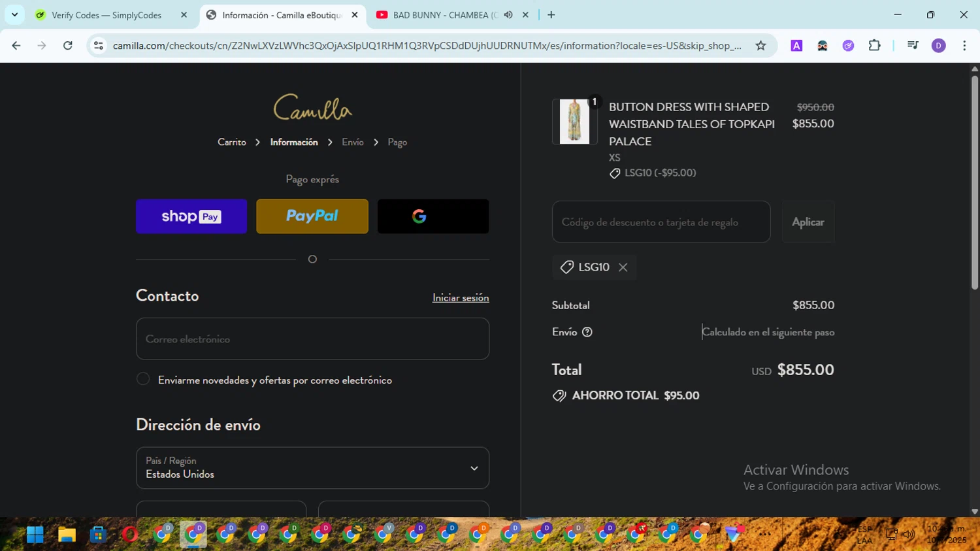The width and height of the screenshot is (980, 551).
Task: Click Pago breadcrumb step
Action: [x=397, y=142]
